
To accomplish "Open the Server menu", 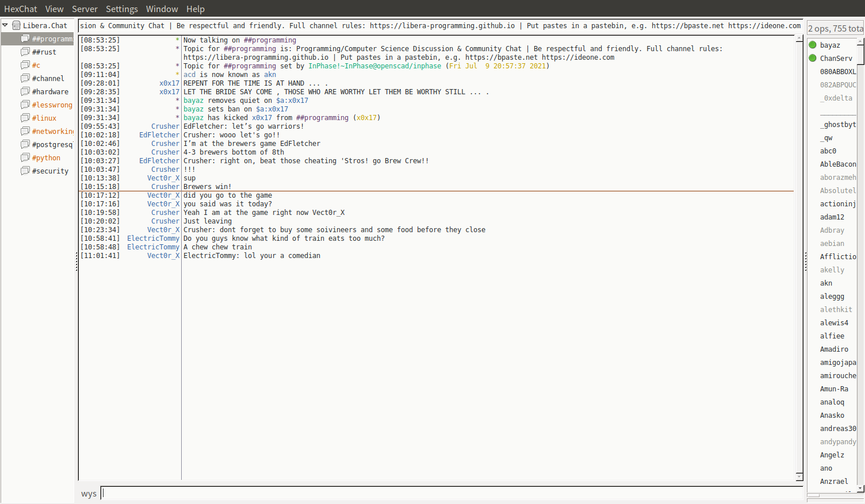I will [x=85, y=9].
